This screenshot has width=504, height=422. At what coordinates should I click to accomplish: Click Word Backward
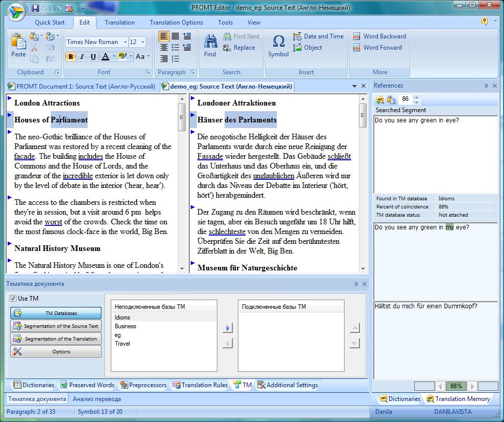(x=379, y=36)
